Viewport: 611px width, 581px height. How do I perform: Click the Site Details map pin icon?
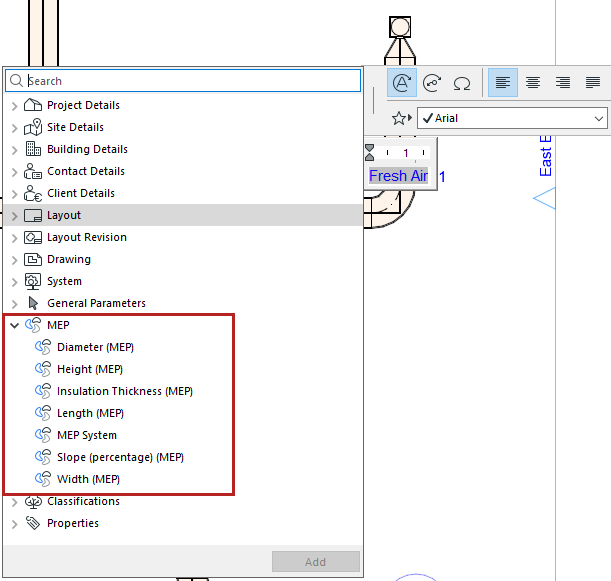click(33, 127)
